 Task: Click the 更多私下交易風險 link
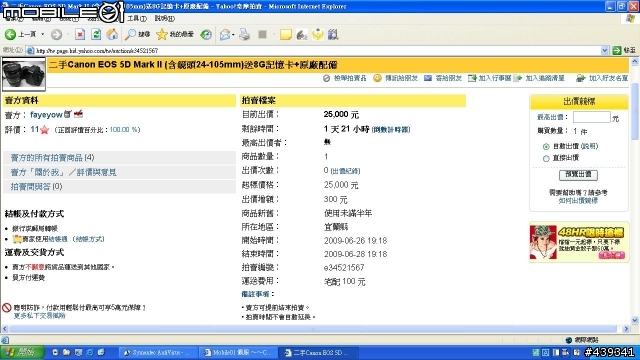click(39, 316)
